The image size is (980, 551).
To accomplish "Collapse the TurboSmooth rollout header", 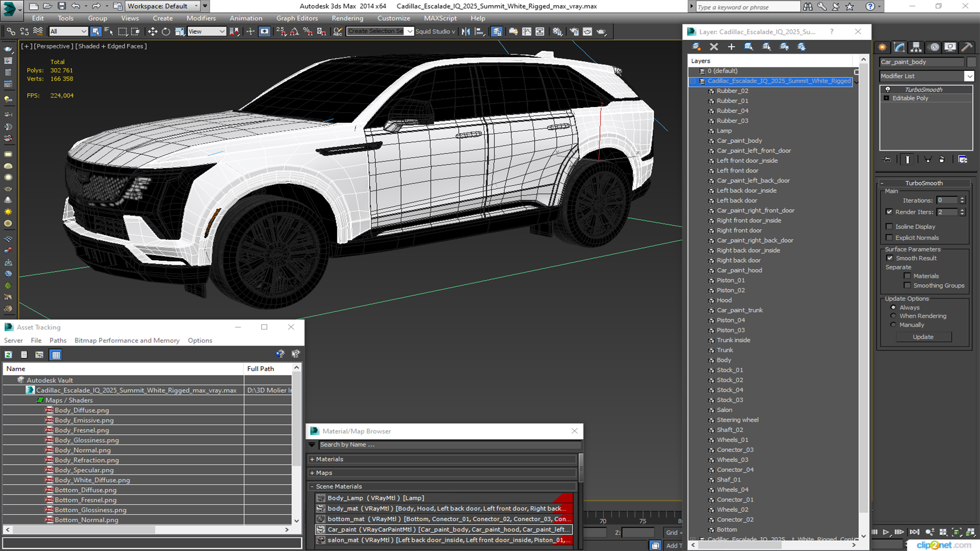I will (923, 183).
